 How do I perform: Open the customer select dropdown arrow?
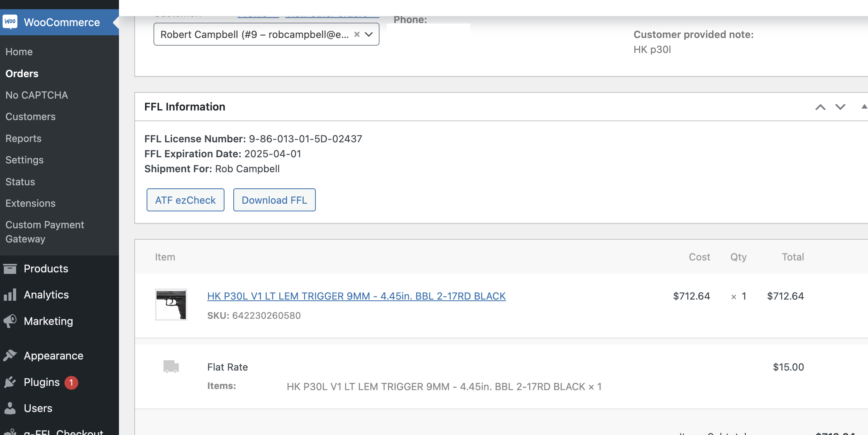point(369,34)
